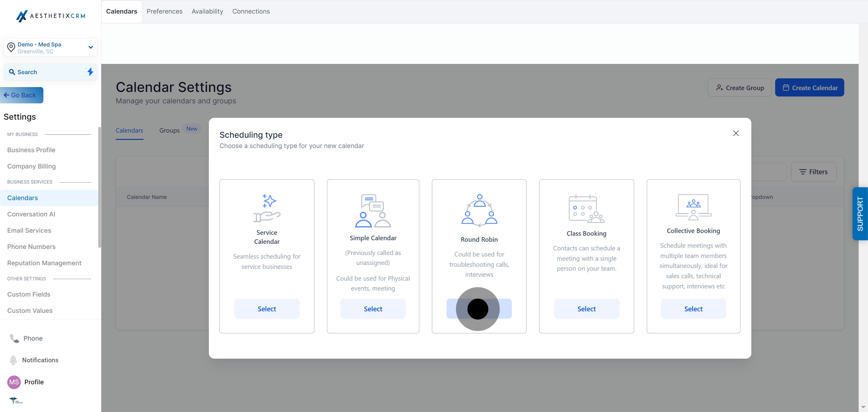868x412 pixels.
Task: Click the small HIPAA badge at sidebar bottom
Action: pos(16,401)
